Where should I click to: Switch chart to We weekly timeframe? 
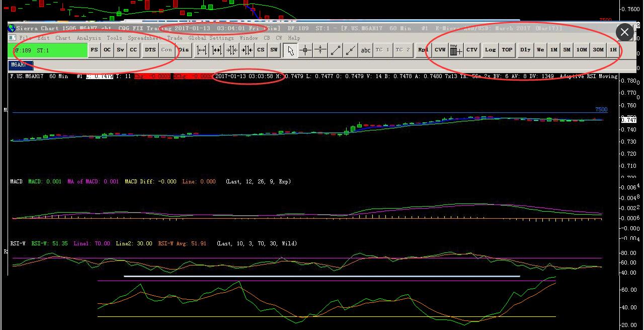point(540,50)
